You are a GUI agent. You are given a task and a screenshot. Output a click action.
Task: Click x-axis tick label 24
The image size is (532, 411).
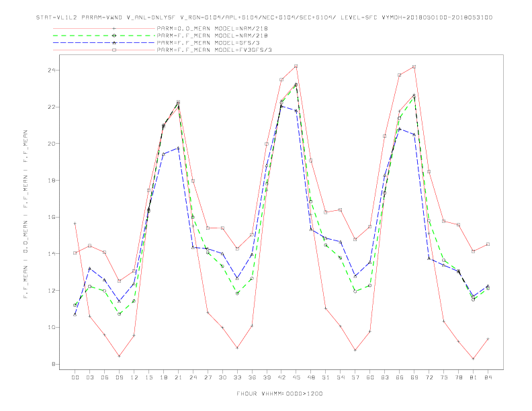click(x=193, y=377)
